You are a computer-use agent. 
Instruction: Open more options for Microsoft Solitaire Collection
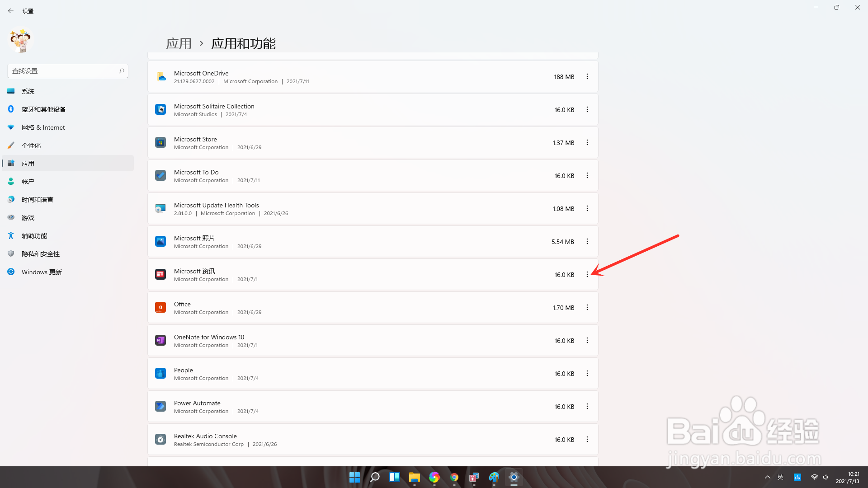coord(587,110)
